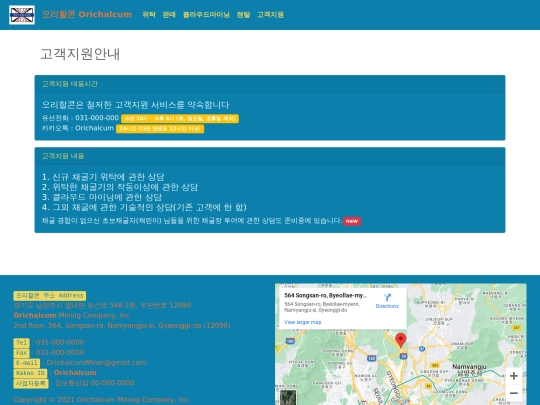The image size is (540, 405).
Task: Click the OrichalcumMiner@gmail.com email address
Action: [96, 363]
